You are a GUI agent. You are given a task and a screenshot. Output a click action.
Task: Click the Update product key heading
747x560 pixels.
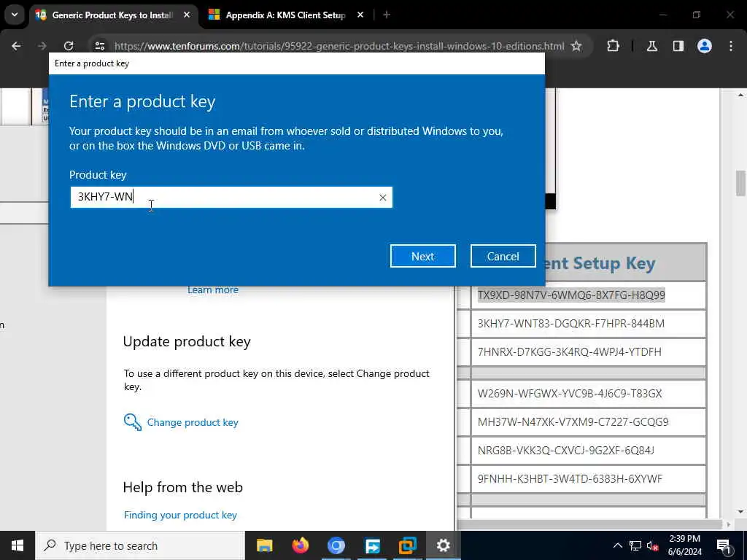[187, 342]
